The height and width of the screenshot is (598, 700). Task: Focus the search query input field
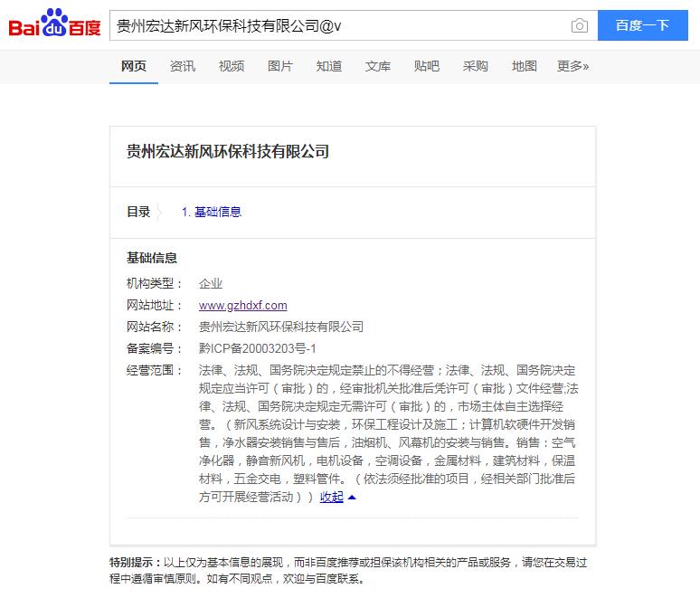(x=335, y=26)
